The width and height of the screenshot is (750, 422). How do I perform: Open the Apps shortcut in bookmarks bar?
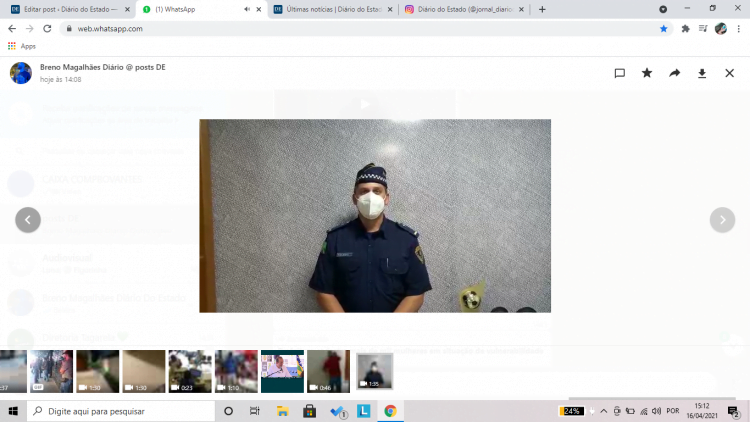coord(22,46)
